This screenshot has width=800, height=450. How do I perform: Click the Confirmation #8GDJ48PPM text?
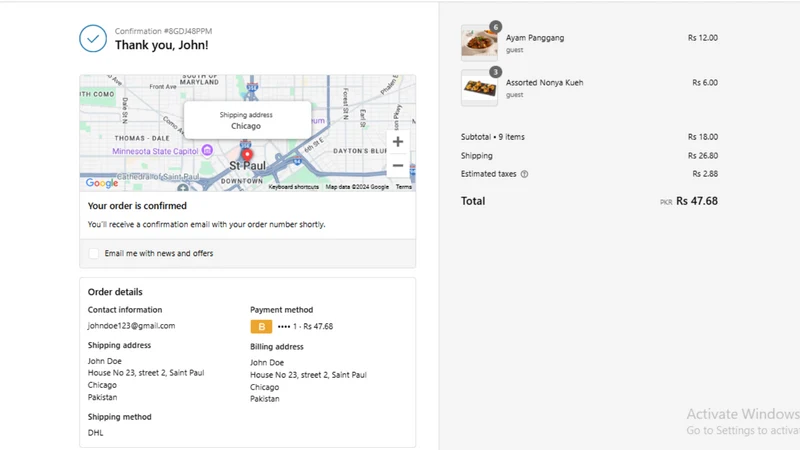(163, 31)
